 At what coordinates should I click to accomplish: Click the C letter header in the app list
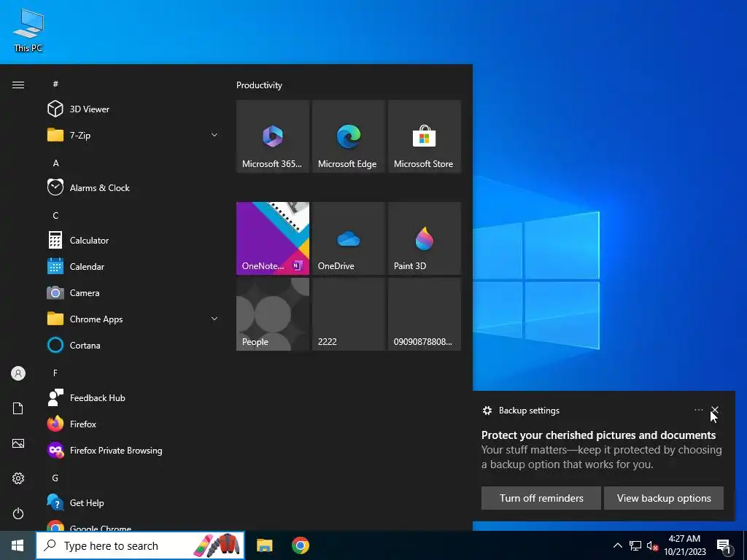pos(55,215)
